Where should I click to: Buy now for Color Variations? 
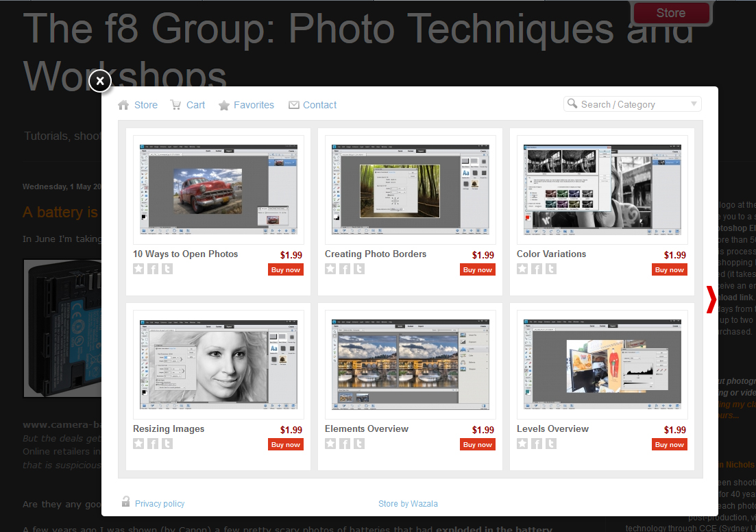pyautogui.click(x=669, y=269)
